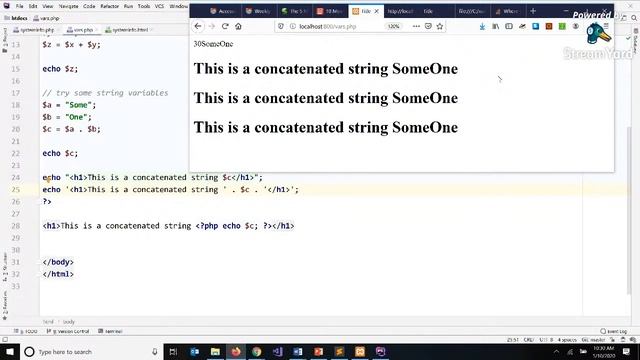Image resolution: width=640 pixels, height=360 pixels.
Task: Open the Code menu
Action: click(89, 6)
